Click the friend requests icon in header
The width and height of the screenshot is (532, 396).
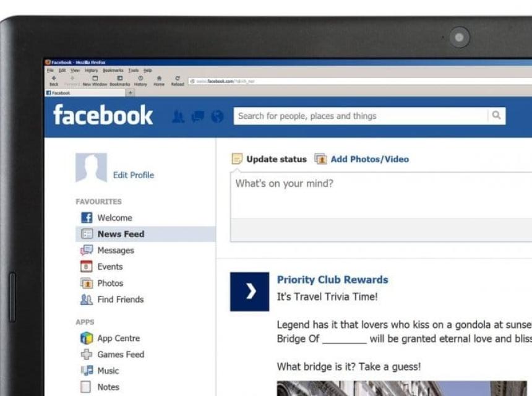(178, 116)
